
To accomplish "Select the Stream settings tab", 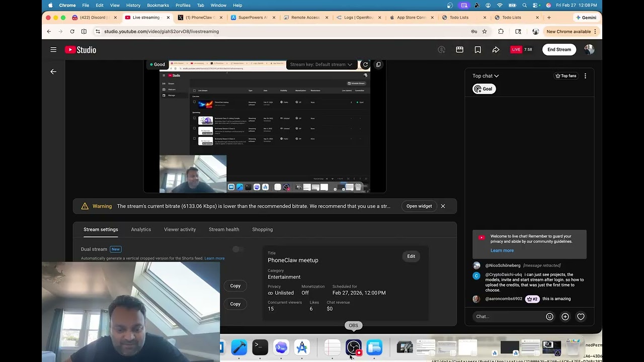I will [x=101, y=229].
